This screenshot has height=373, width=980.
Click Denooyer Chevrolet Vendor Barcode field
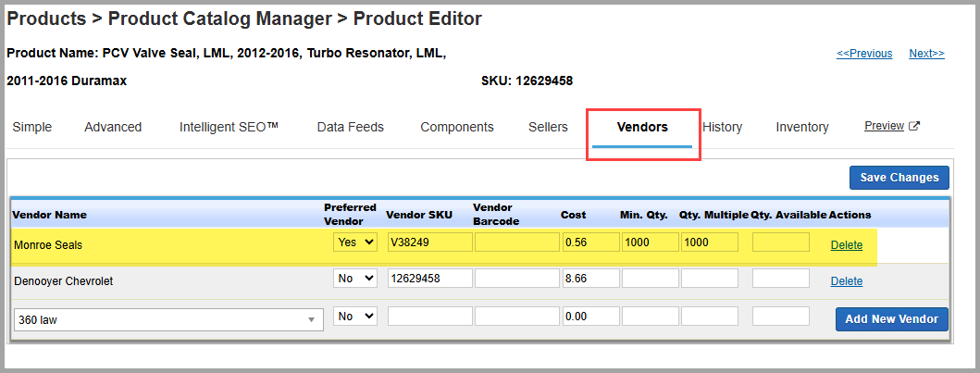[517, 279]
